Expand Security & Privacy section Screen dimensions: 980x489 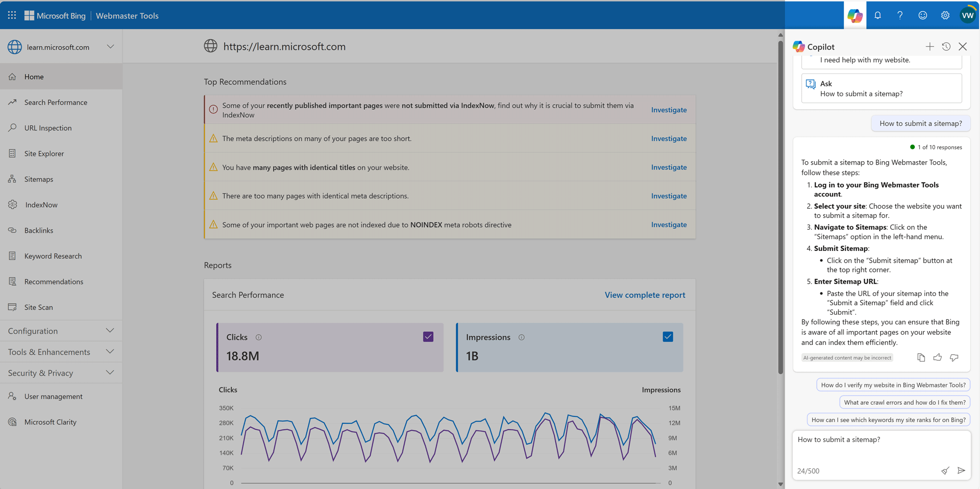(61, 373)
